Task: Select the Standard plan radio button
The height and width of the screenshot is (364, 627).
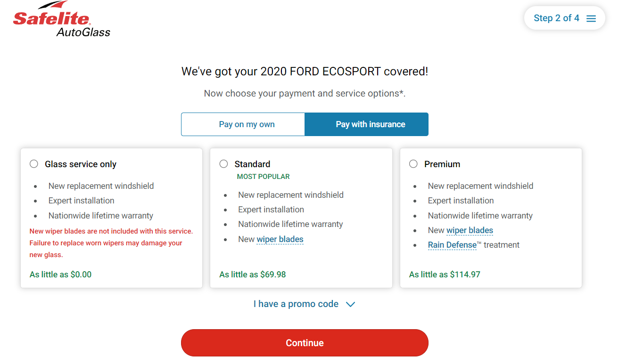Action: [x=223, y=164]
